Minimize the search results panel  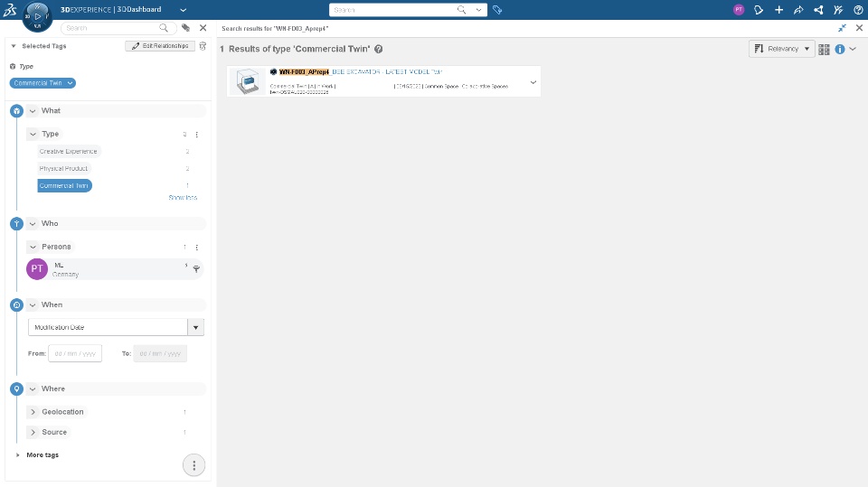(842, 28)
